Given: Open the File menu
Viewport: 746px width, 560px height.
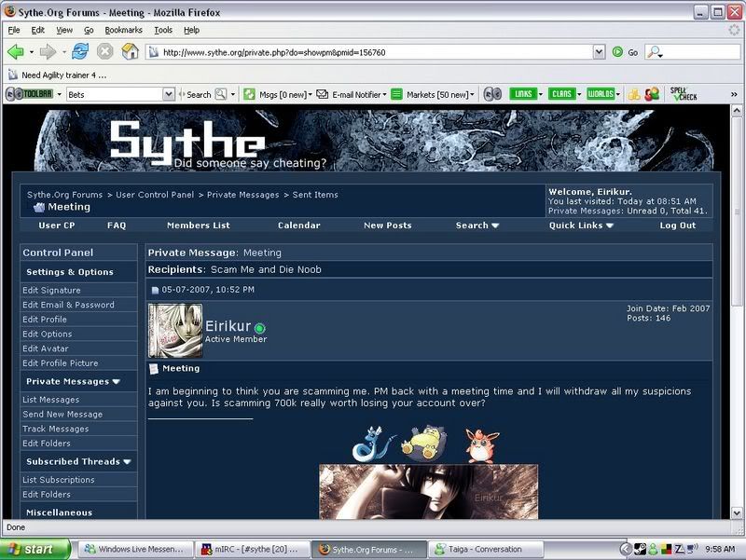Looking at the screenshot, I should click(14, 30).
